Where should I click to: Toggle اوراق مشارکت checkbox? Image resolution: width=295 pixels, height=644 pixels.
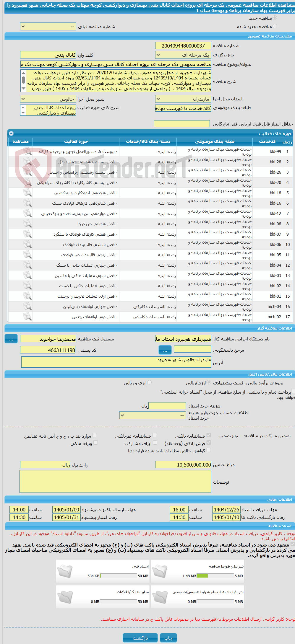coord(155,443)
